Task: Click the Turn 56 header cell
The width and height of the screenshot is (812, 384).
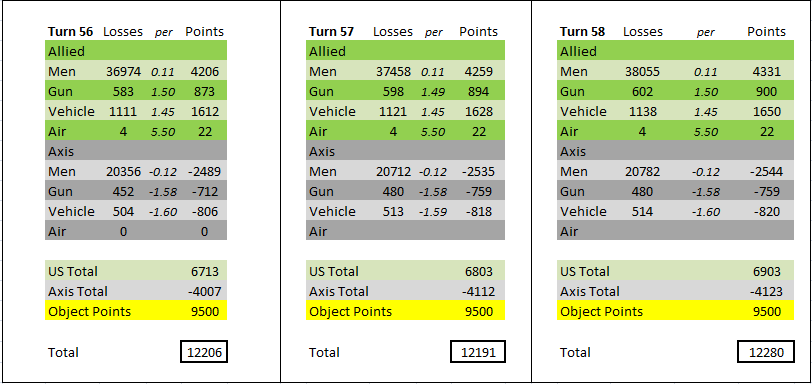Action: (x=70, y=32)
